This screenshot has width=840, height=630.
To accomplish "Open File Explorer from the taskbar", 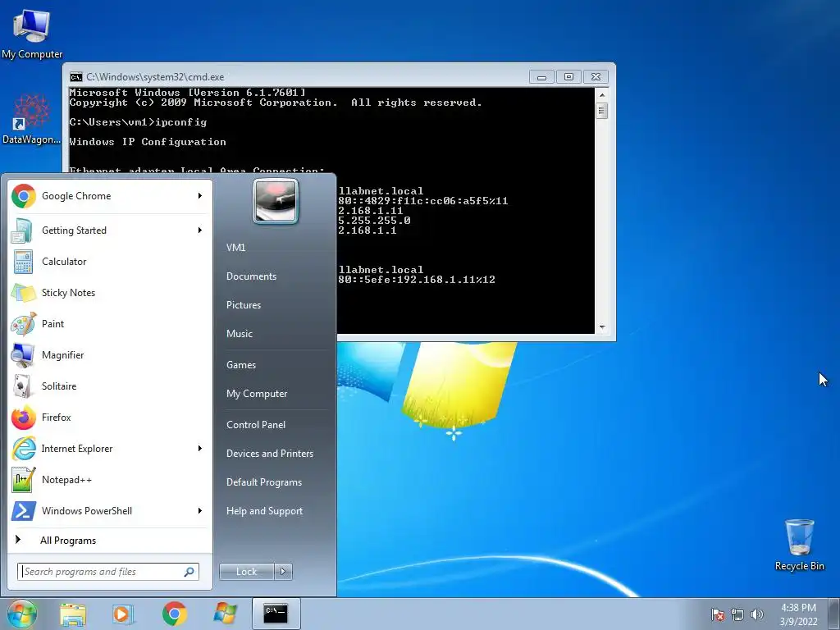I will pos(73,614).
